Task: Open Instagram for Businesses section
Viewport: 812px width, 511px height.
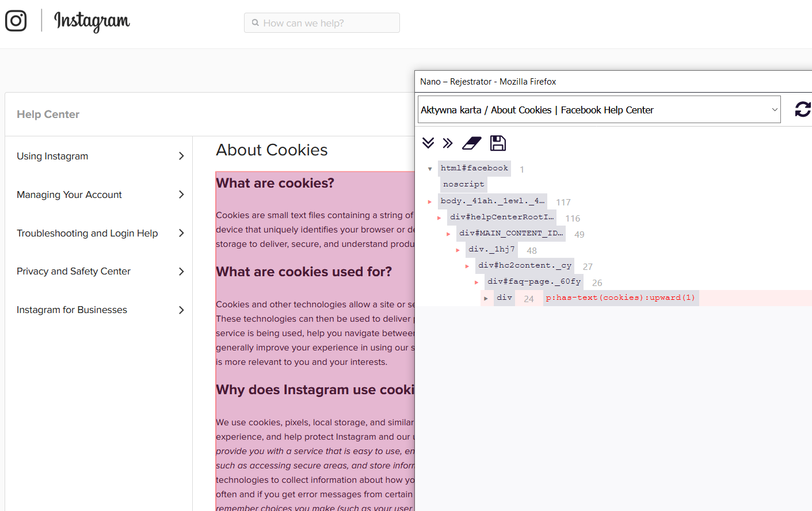Action: click(x=72, y=310)
